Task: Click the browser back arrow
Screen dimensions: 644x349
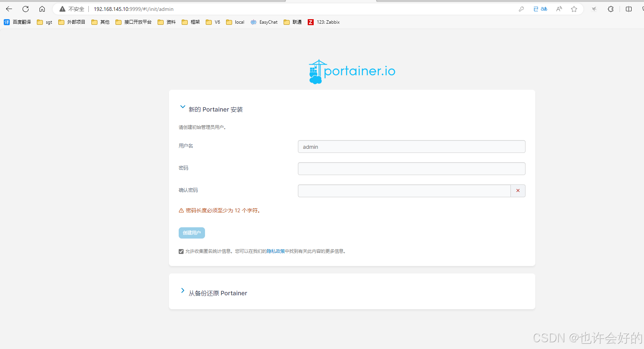Action: pos(9,9)
